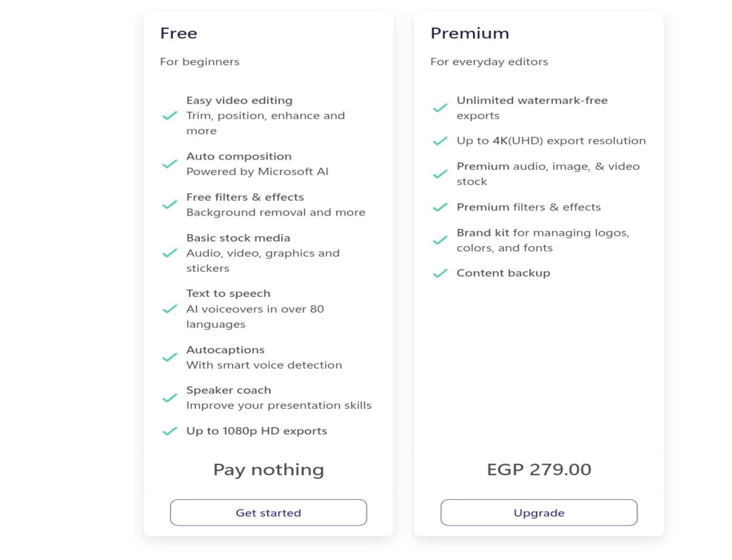Click checkmark beside Unlimited watermark-free exports
Image resolution: width=732 pixels, height=560 pixels.
pyautogui.click(x=440, y=108)
